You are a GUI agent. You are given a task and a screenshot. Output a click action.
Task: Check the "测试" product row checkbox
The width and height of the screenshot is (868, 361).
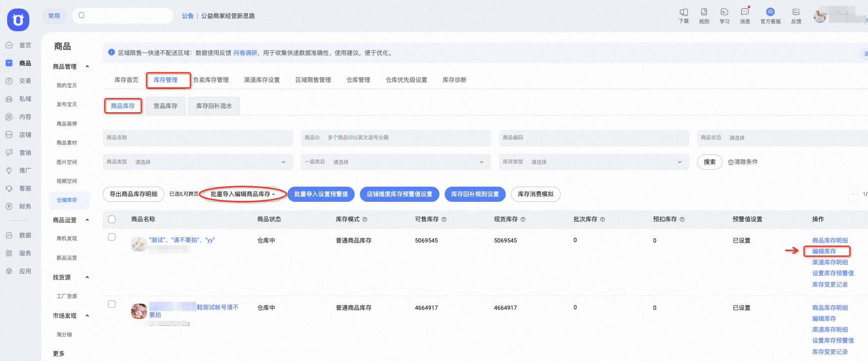point(112,237)
